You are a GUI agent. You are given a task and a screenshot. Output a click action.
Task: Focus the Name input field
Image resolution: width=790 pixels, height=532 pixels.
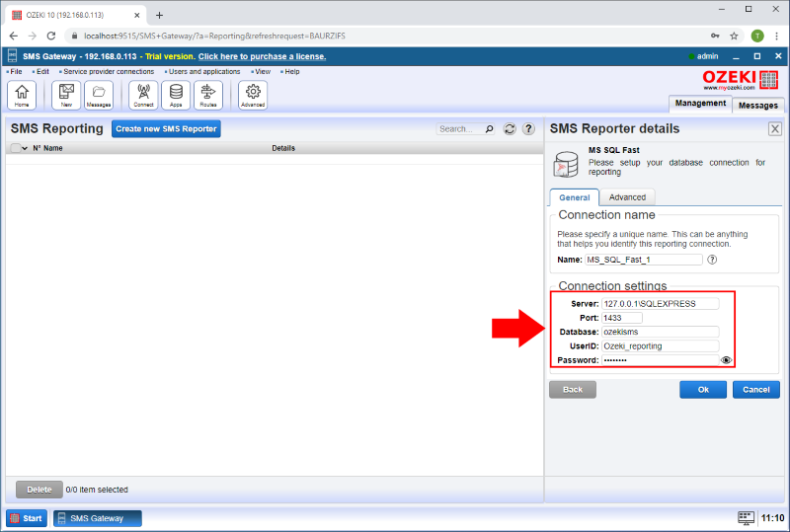tap(644, 260)
